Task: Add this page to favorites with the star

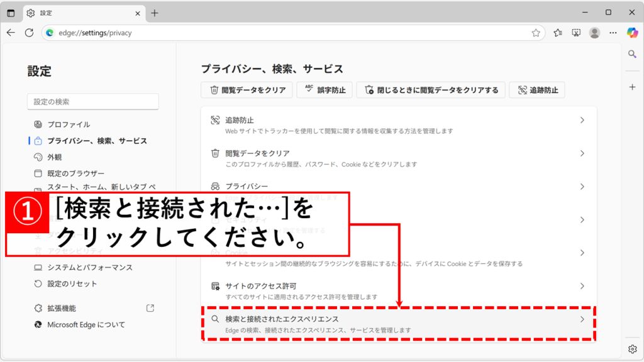Action: pyautogui.click(x=536, y=33)
